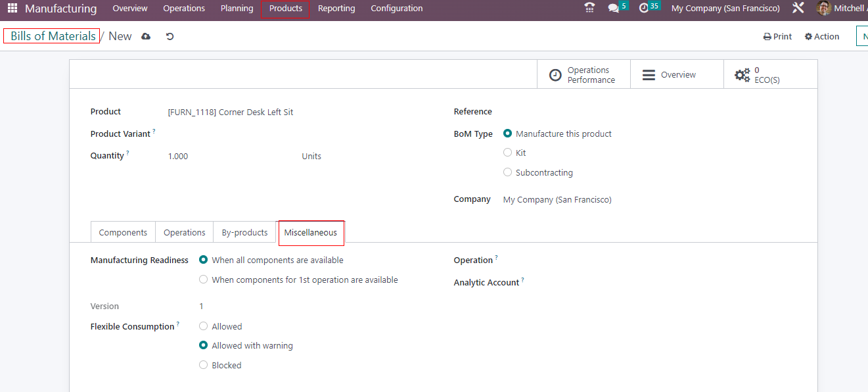868x392 pixels.
Task: Switch to the Components tab
Action: 123,232
